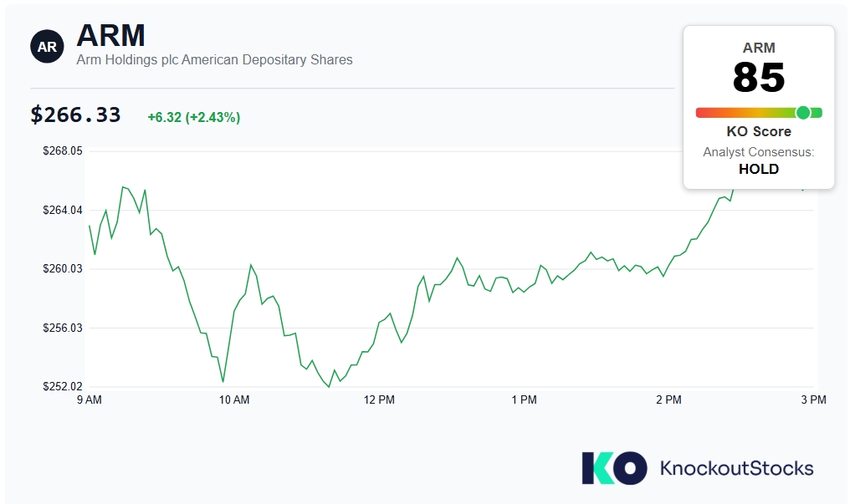Click the +6.32 (+2.43%) change value
The width and height of the screenshot is (850, 504).
[x=193, y=118]
